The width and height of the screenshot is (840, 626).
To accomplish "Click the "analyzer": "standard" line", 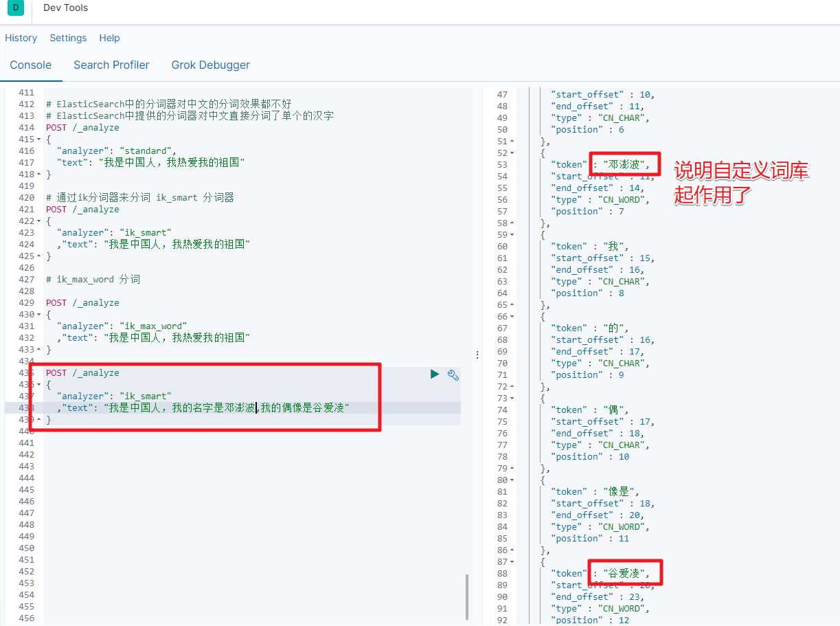I will pos(117,151).
